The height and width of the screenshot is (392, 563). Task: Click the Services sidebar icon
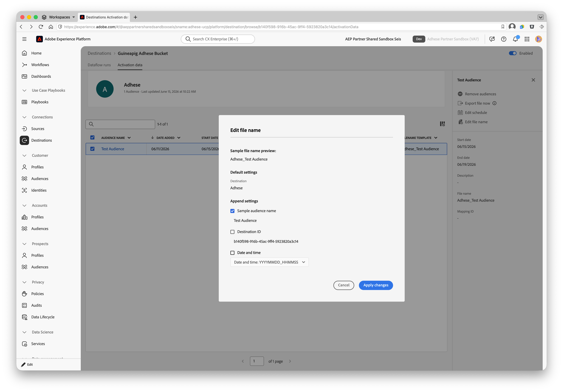24,344
